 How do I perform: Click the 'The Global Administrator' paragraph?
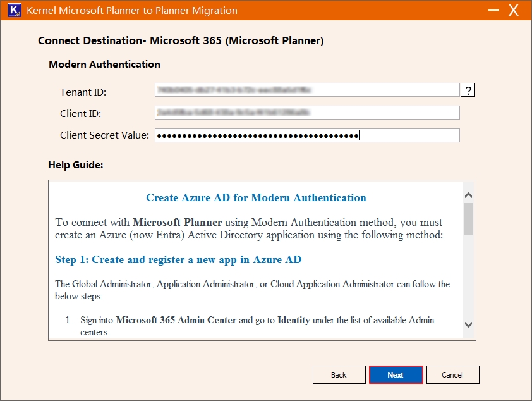253,290
